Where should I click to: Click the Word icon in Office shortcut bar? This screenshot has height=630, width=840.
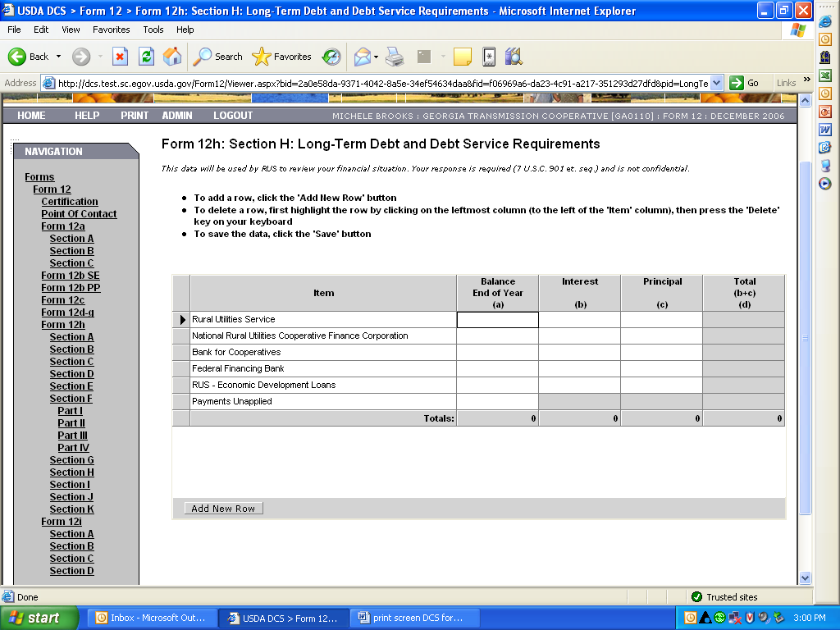(x=825, y=130)
